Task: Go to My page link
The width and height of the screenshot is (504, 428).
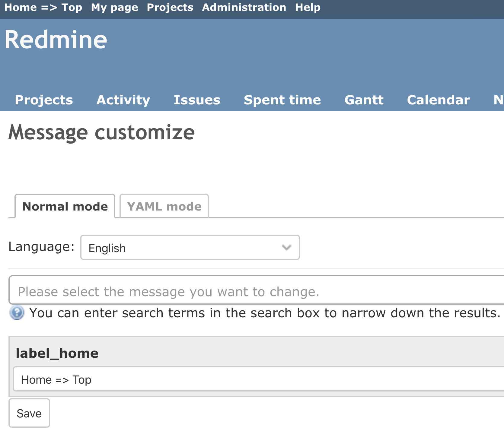Action: tap(114, 7)
